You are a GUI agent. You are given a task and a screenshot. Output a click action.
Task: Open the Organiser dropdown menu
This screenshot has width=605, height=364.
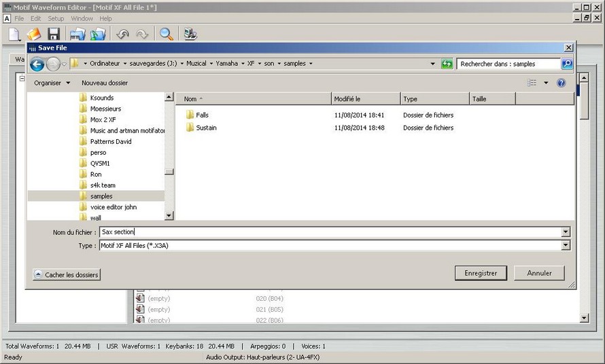tap(52, 83)
